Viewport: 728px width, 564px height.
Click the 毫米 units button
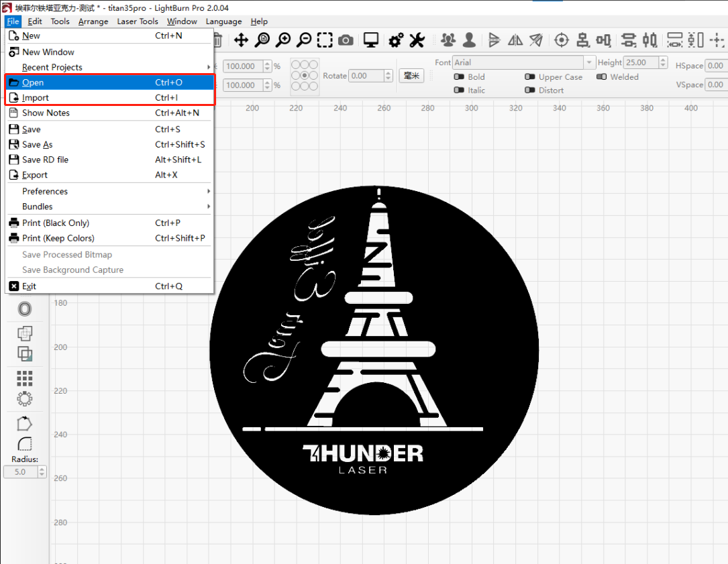click(411, 76)
